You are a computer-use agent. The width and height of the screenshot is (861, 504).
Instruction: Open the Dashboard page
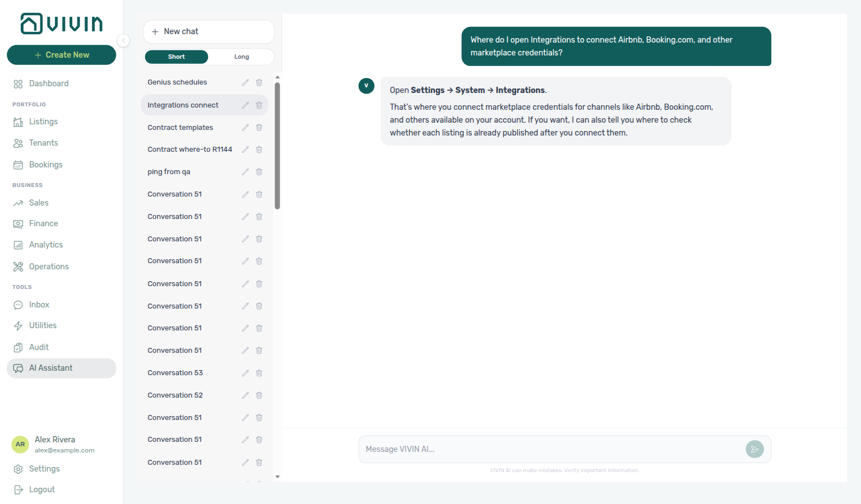(x=62, y=83)
